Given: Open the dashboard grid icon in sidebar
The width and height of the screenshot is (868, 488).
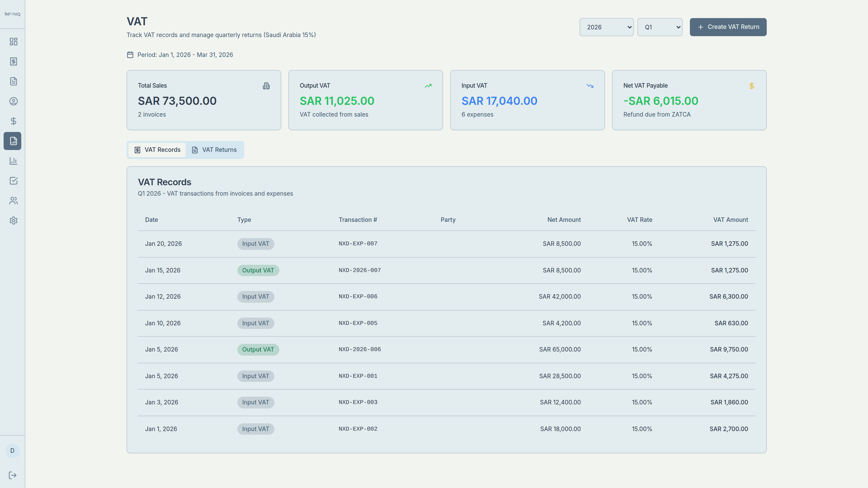Looking at the screenshot, I should (x=14, y=42).
